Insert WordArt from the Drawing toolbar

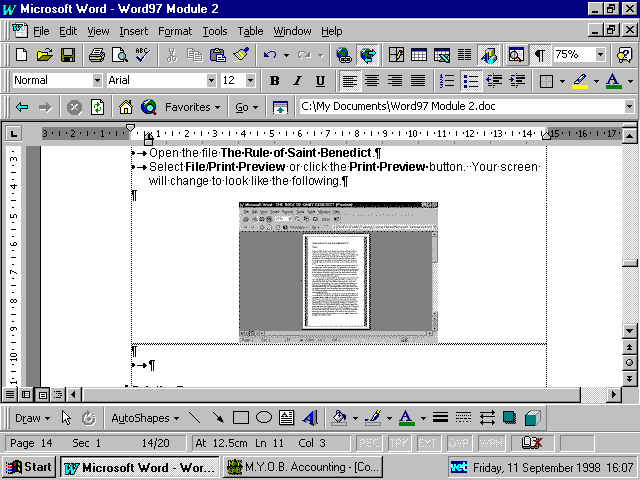pos(309,418)
